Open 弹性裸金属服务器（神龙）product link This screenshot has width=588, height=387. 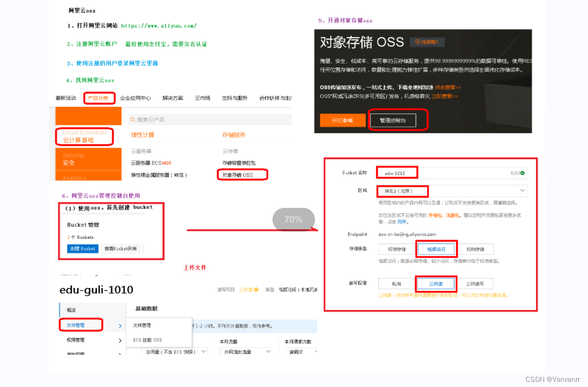(159, 175)
